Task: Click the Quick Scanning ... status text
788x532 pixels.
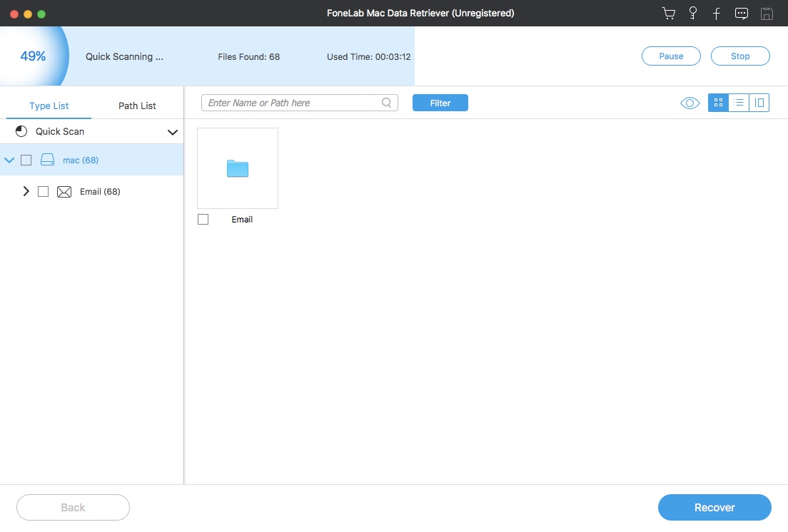Action: [x=125, y=57]
